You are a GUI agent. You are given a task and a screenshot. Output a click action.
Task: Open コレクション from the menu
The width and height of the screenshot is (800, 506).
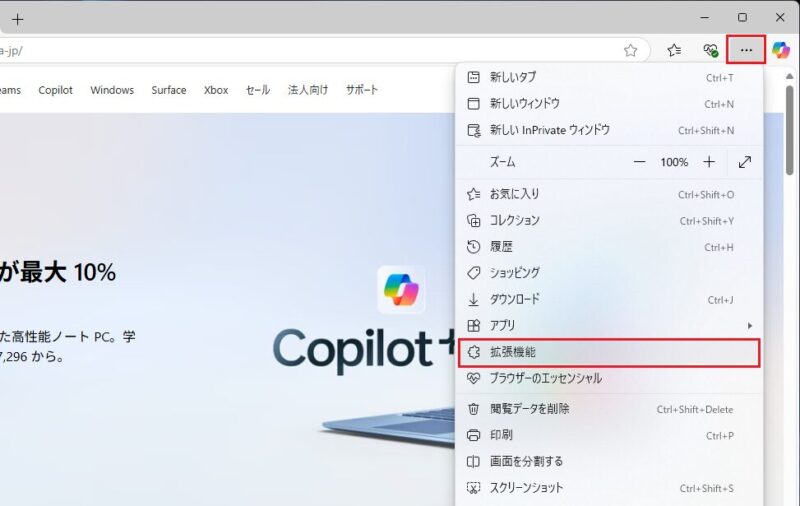click(x=609, y=220)
